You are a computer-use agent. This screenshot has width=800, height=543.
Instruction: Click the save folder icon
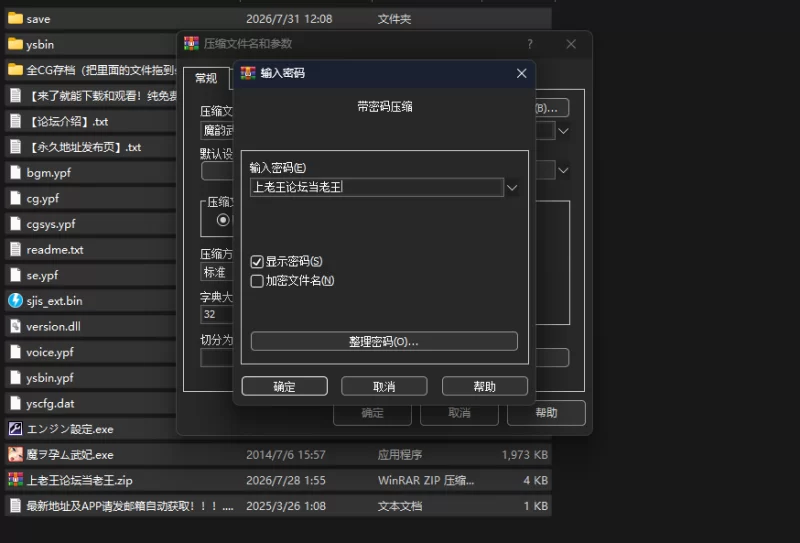[15, 19]
